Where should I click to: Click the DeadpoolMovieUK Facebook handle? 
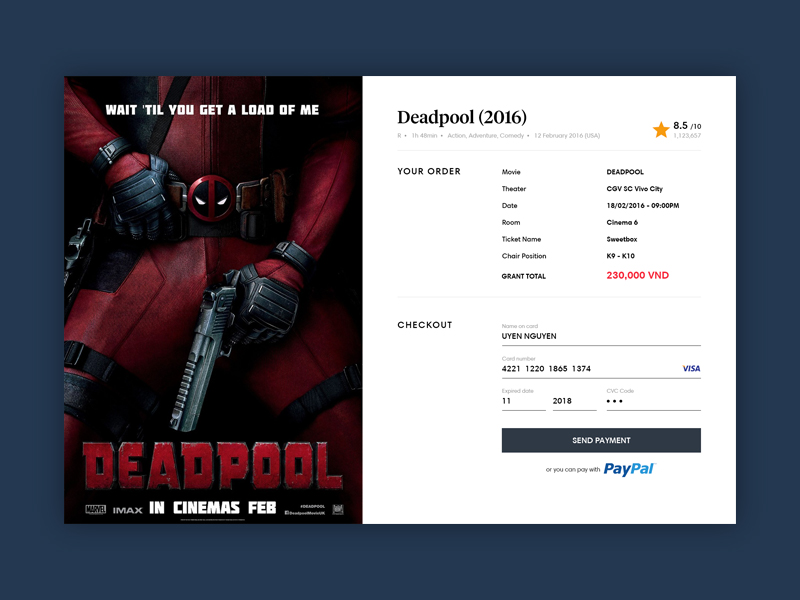305,513
